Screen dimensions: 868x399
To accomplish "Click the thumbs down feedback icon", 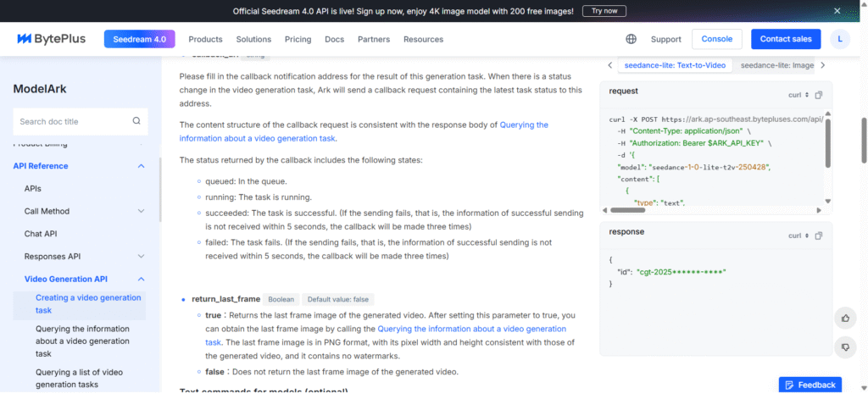I will click(x=845, y=346).
